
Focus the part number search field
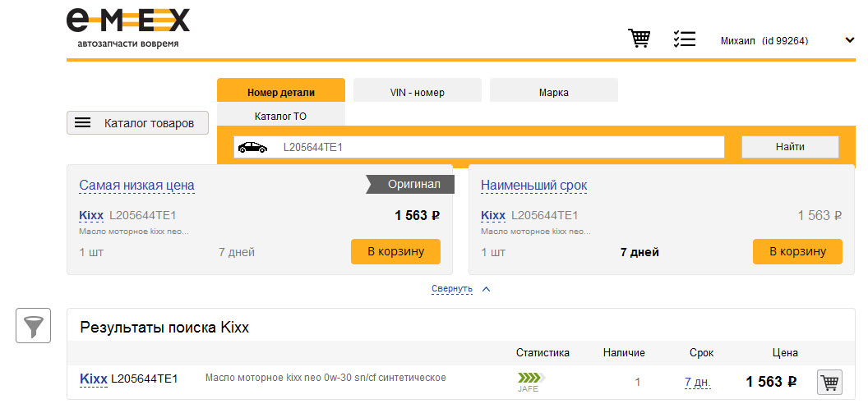click(x=479, y=147)
